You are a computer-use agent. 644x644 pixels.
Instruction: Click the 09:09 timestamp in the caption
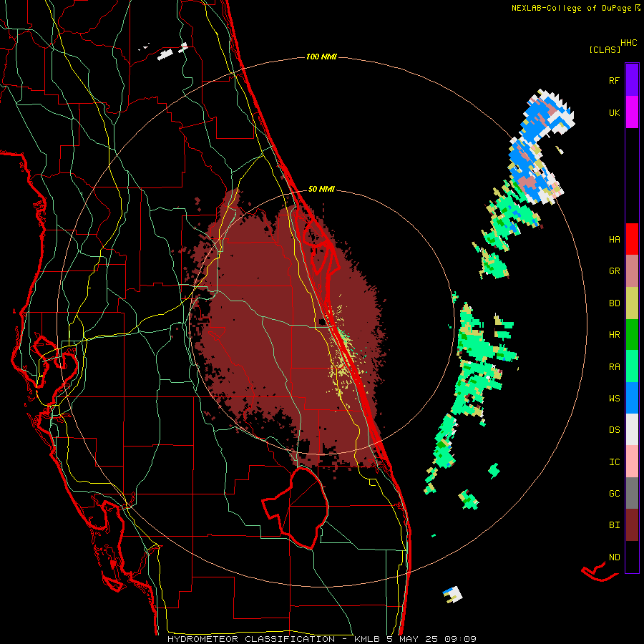[460, 639]
